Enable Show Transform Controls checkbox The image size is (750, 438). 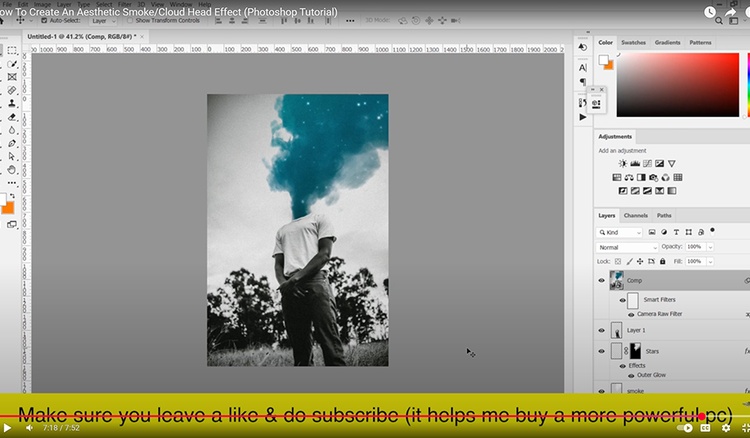[130, 21]
